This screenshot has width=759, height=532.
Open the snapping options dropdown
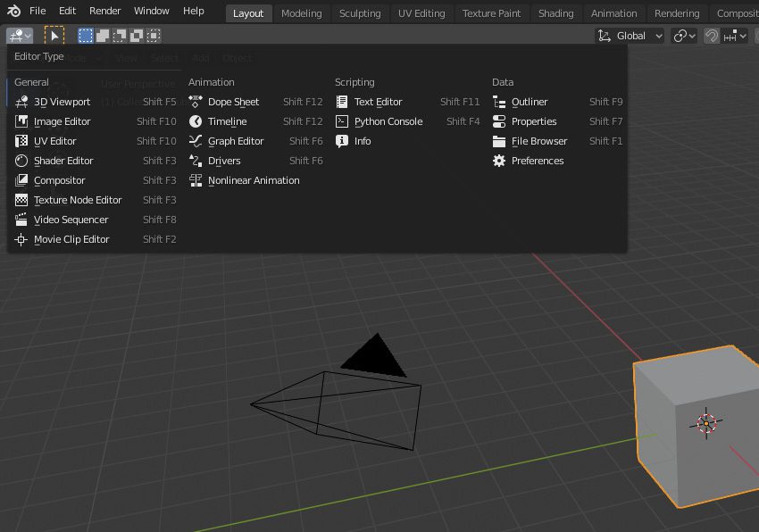pyautogui.click(x=734, y=36)
